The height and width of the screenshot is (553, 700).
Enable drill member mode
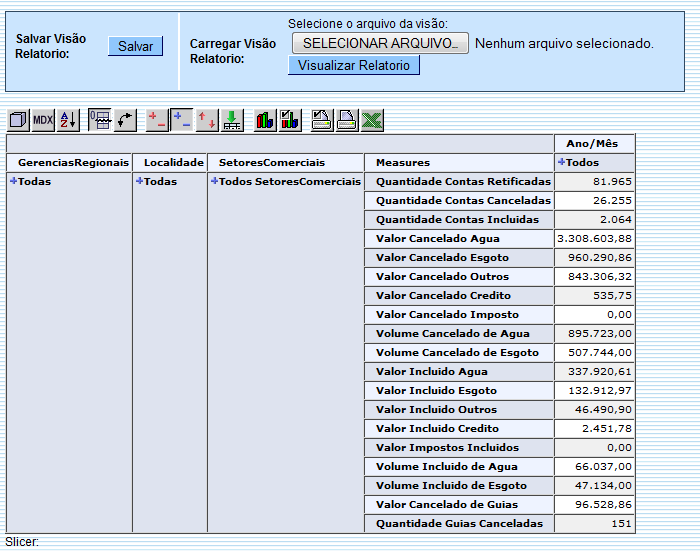click(x=157, y=120)
